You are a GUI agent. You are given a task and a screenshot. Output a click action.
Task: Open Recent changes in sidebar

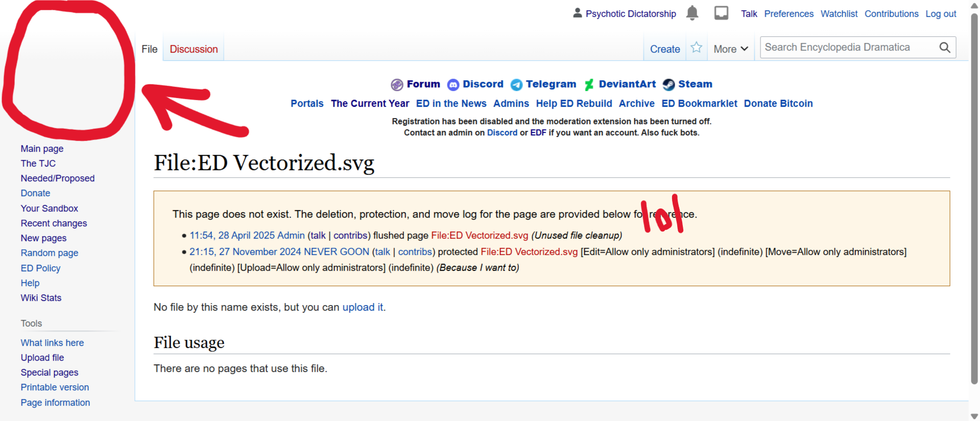(x=54, y=223)
